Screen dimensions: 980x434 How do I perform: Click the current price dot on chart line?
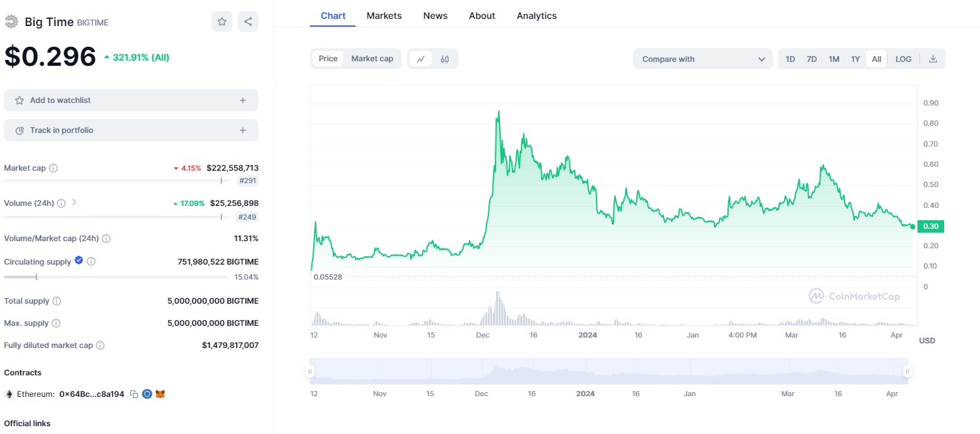pos(912,227)
